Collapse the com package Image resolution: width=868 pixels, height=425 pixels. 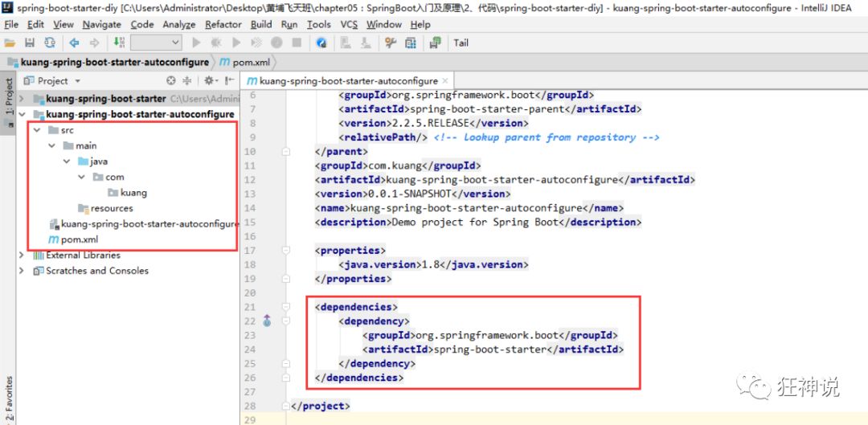(x=82, y=177)
